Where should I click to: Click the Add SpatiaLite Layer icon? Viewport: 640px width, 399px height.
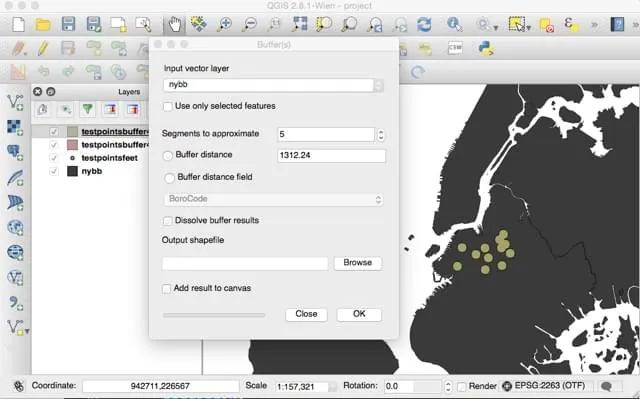click(15, 177)
